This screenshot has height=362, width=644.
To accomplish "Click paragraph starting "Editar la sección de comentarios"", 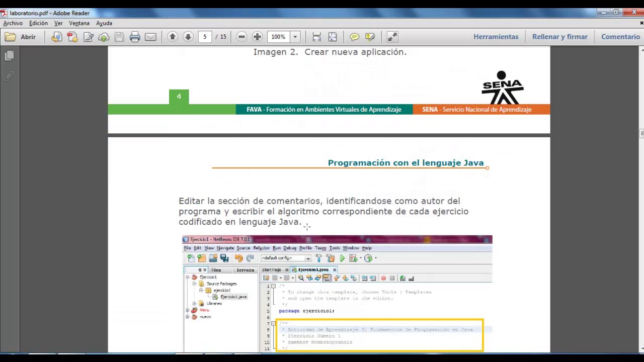I will tap(324, 211).
